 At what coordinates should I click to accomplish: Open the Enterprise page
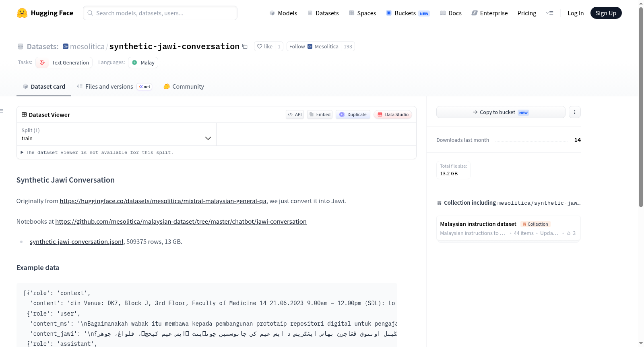tap(490, 13)
